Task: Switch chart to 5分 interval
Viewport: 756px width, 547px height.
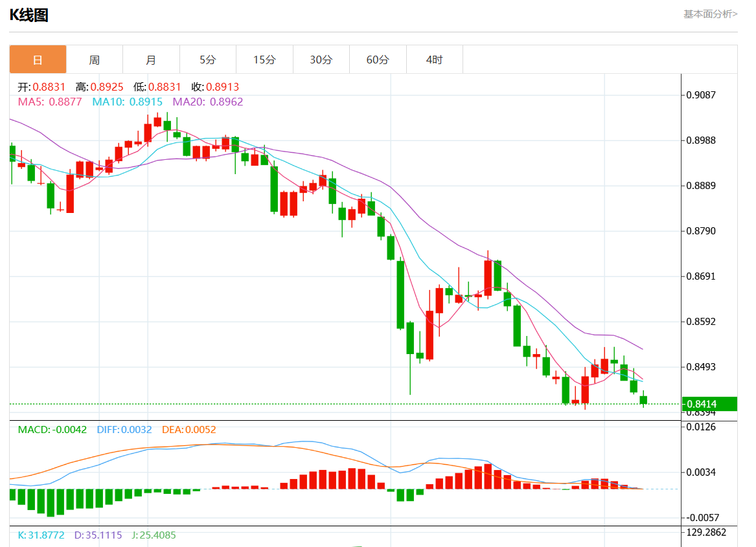Action: (208, 60)
